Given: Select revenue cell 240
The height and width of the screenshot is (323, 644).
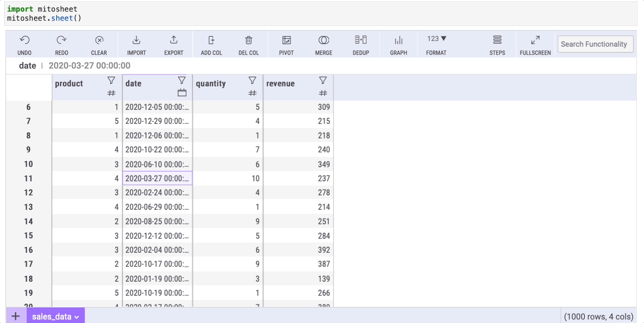Looking at the screenshot, I should click(x=298, y=150).
